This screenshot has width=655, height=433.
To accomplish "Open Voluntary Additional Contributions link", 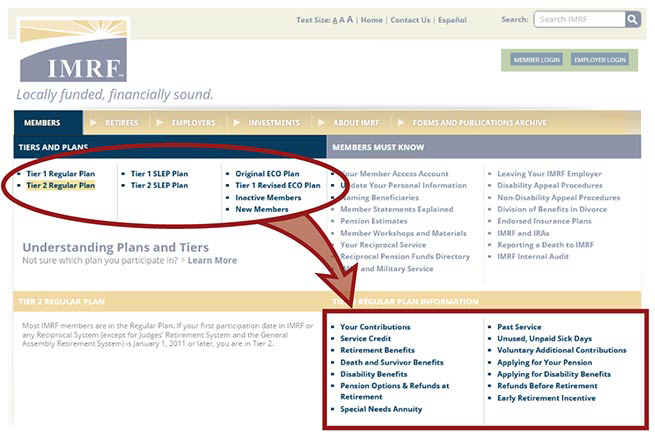I will 562,350.
